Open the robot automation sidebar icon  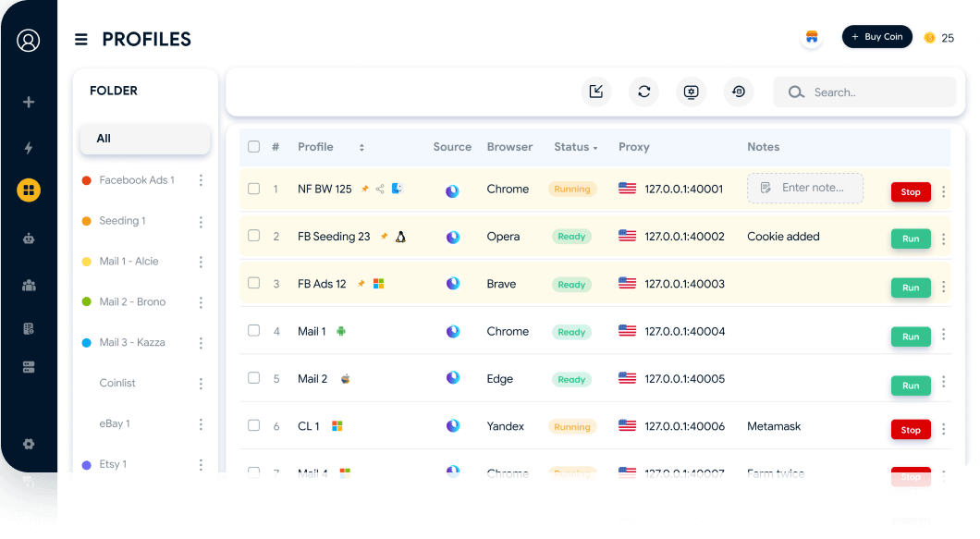[x=29, y=239]
